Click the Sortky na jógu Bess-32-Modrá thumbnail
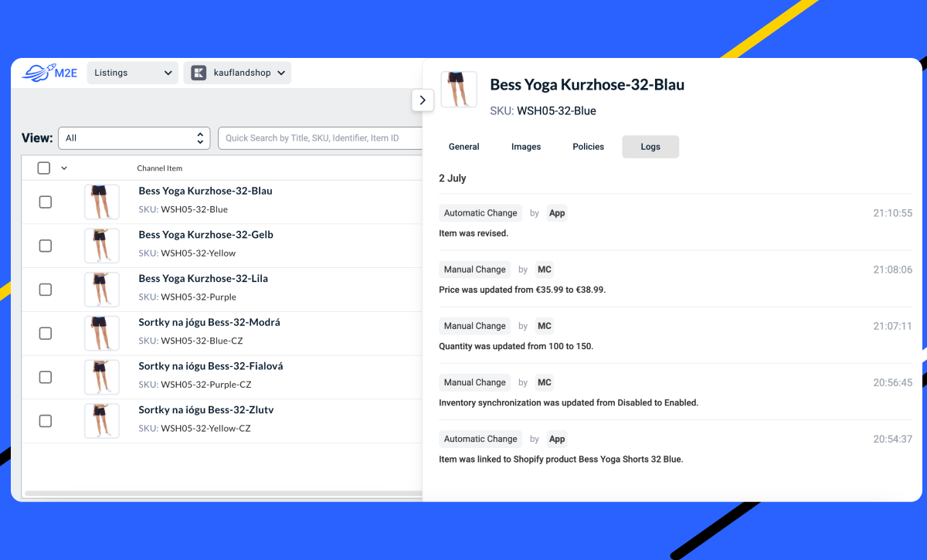 tap(102, 333)
